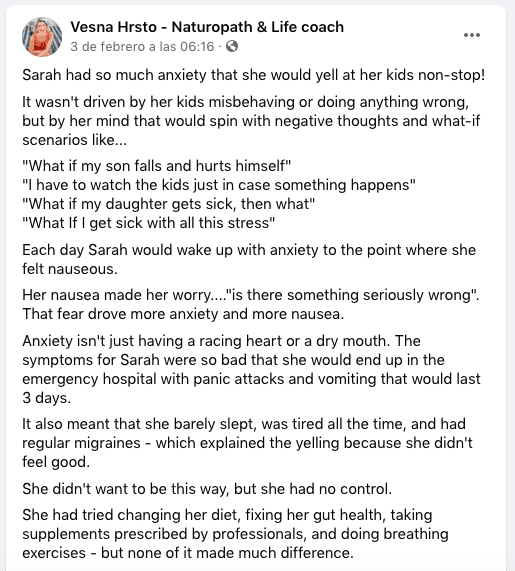Open the post timestamp 3 de febrero
The width and height of the screenshot is (515, 571).
[x=142, y=47]
